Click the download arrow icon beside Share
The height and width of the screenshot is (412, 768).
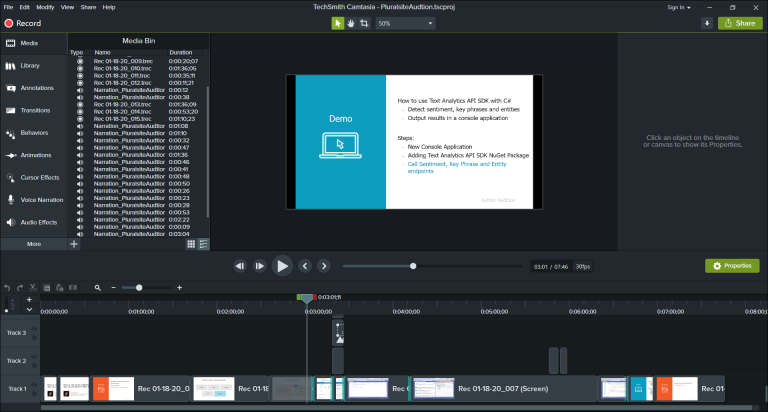point(707,23)
